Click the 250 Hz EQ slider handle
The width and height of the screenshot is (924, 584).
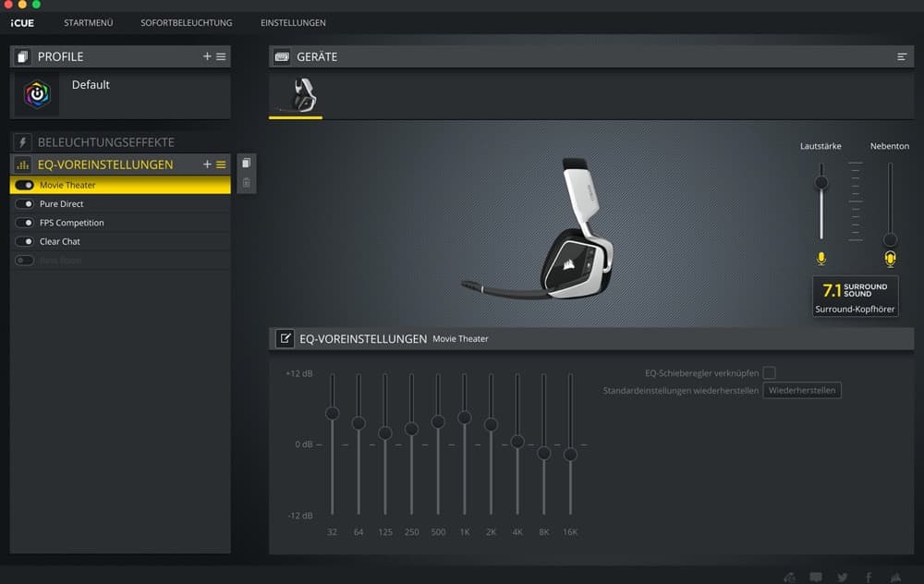point(411,429)
